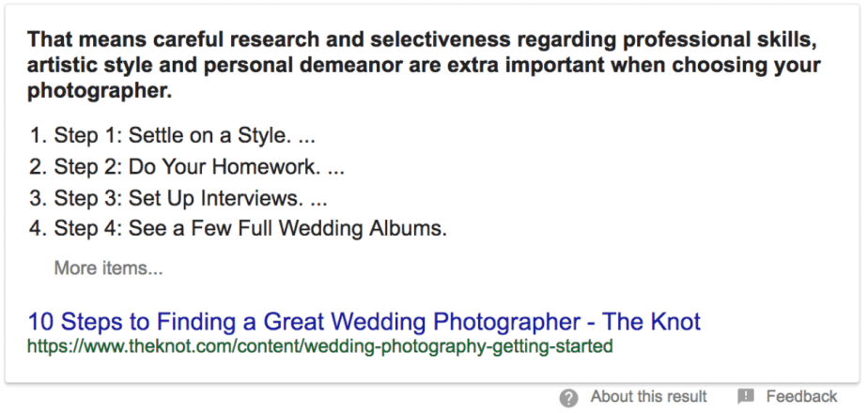Screen dimensions: 868x413
Task: Click the list number "3." marker
Action: 39,198
